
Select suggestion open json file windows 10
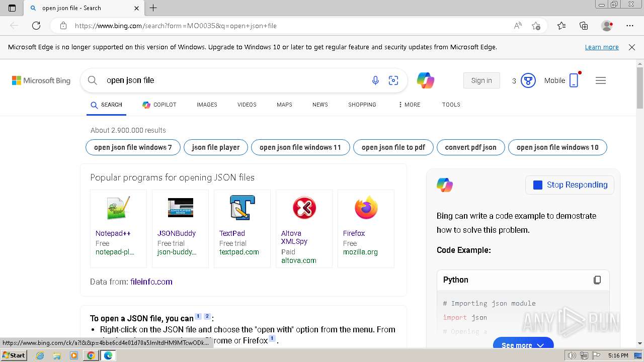[x=557, y=147]
